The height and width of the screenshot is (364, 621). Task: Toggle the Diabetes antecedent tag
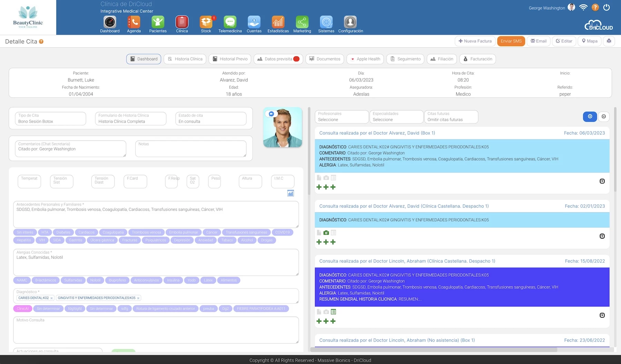pos(63,232)
